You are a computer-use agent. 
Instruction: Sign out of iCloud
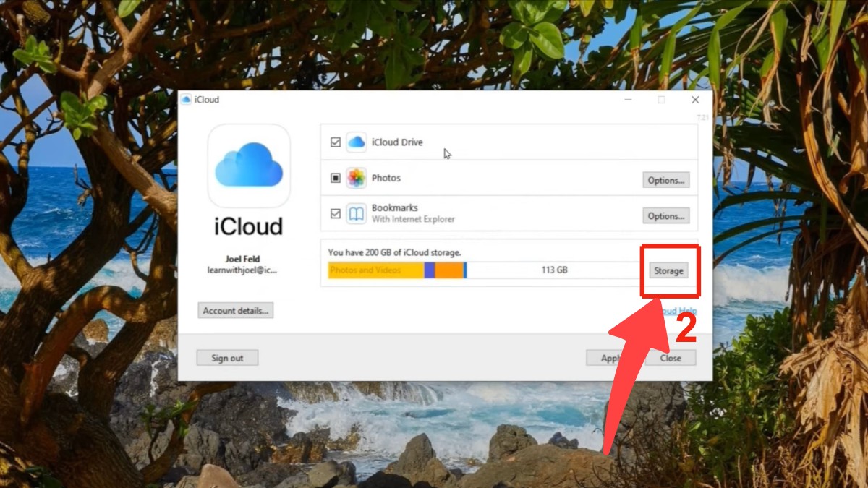coord(227,357)
